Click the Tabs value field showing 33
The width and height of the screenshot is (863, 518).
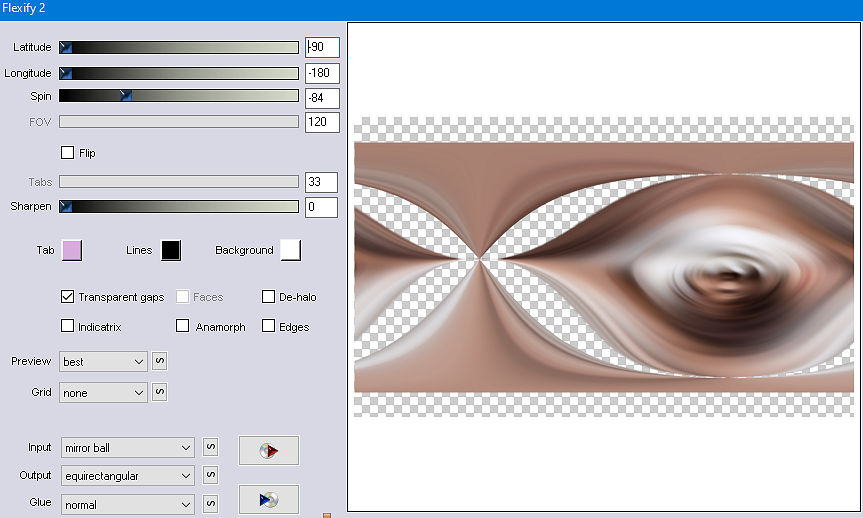coord(321,182)
